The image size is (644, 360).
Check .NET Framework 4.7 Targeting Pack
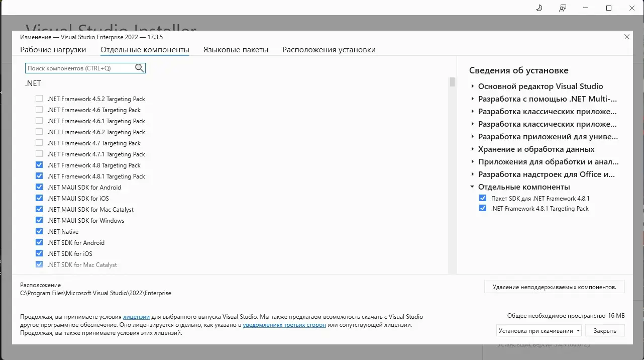(39, 143)
